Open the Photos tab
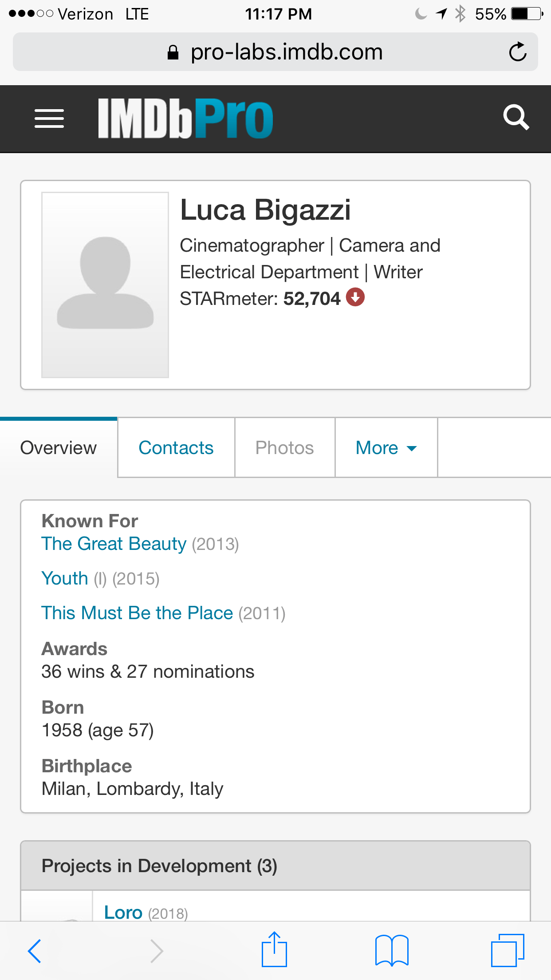 (285, 448)
